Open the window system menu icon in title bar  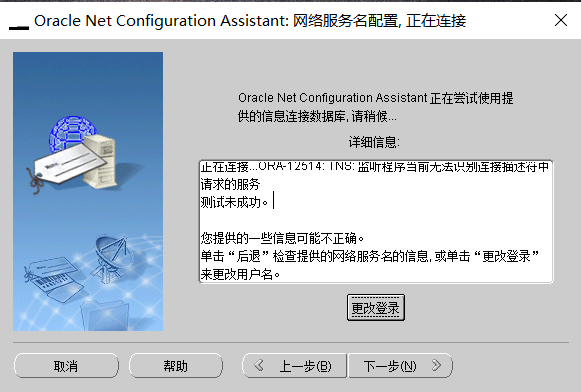tap(19, 27)
